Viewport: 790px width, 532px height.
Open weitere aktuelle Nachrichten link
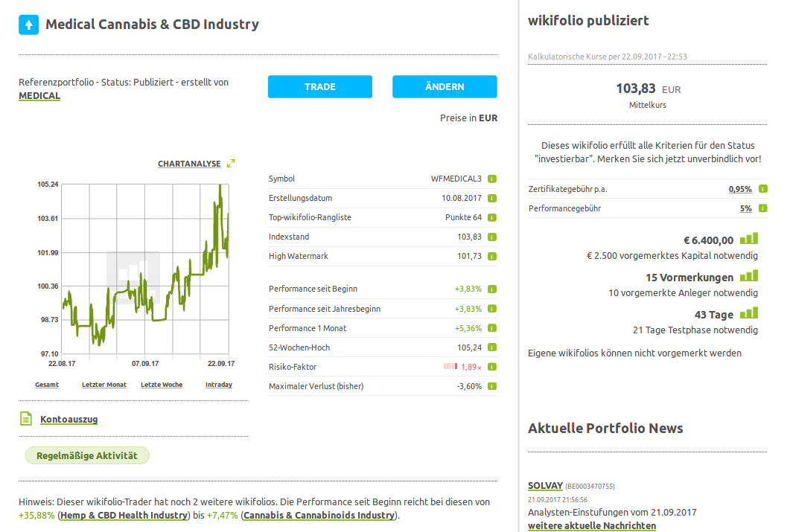[x=592, y=526]
